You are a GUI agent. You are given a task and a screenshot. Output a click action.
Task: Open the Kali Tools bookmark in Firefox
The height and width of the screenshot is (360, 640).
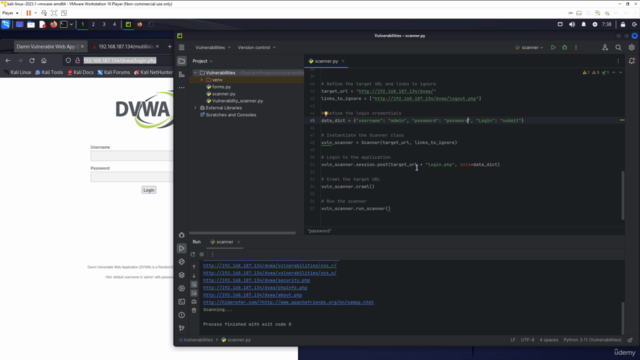click(x=49, y=72)
